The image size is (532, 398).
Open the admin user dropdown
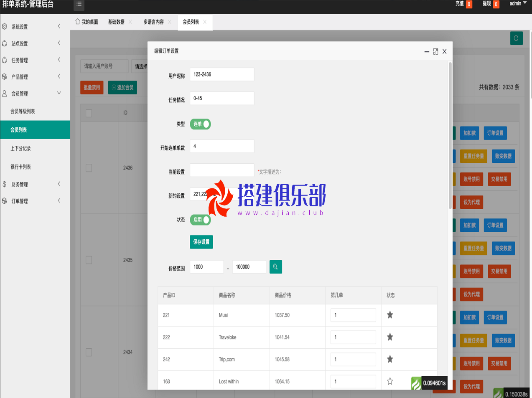[x=518, y=3]
